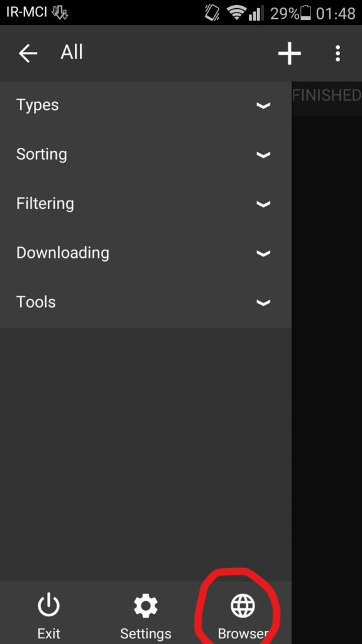362x644 pixels.
Task: Expand the Sorting section chevron
Action: (263, 155)
